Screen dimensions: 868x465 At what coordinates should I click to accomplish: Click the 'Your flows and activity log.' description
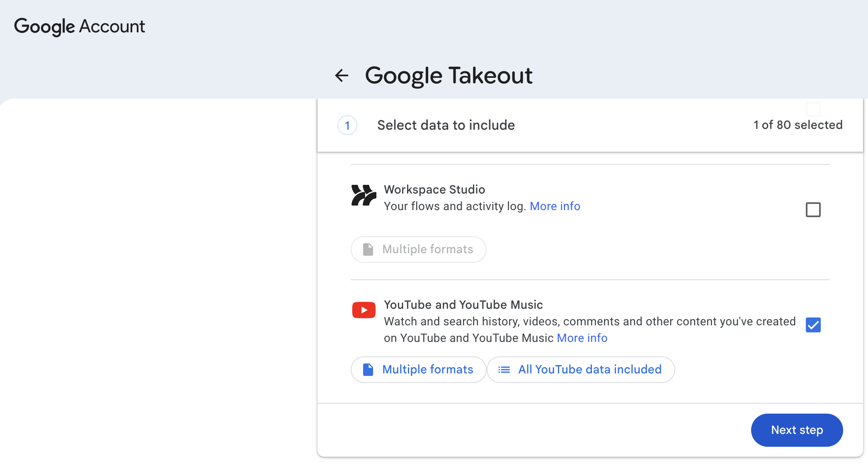[455, 206]
